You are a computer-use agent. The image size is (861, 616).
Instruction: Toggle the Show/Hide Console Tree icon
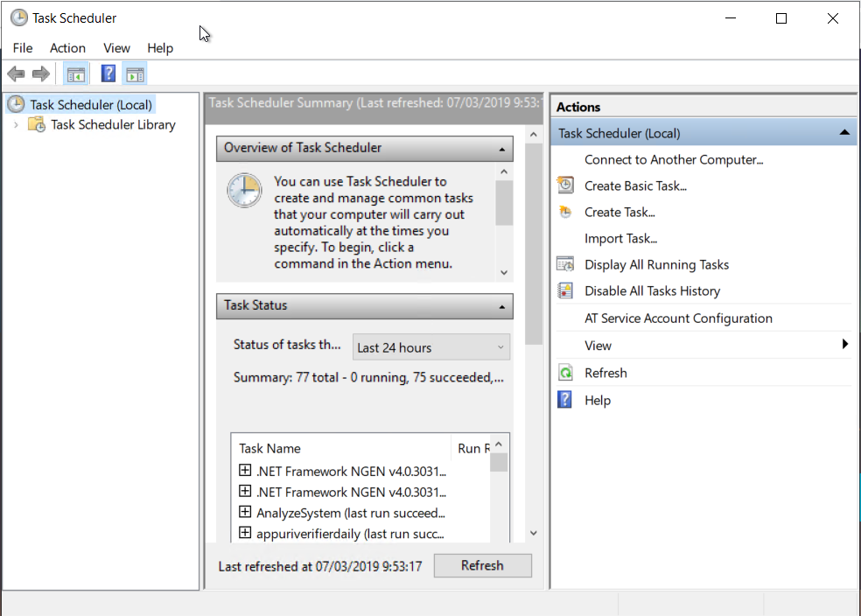[x=76, y=73]
